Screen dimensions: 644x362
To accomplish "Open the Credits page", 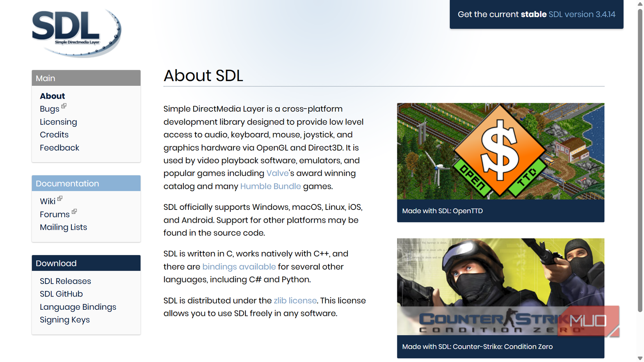I will (x=54, y=135).
